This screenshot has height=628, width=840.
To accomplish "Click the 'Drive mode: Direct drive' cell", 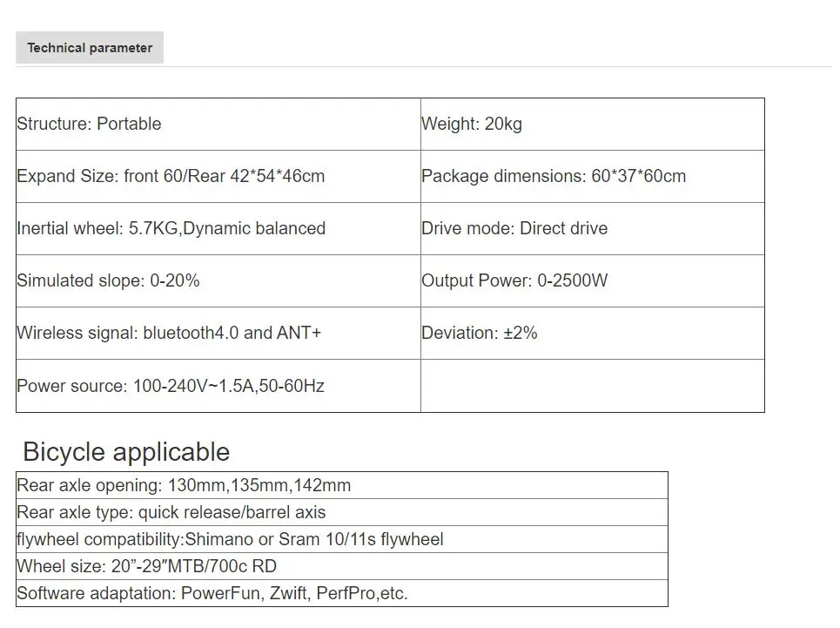I will pos(593,229).
